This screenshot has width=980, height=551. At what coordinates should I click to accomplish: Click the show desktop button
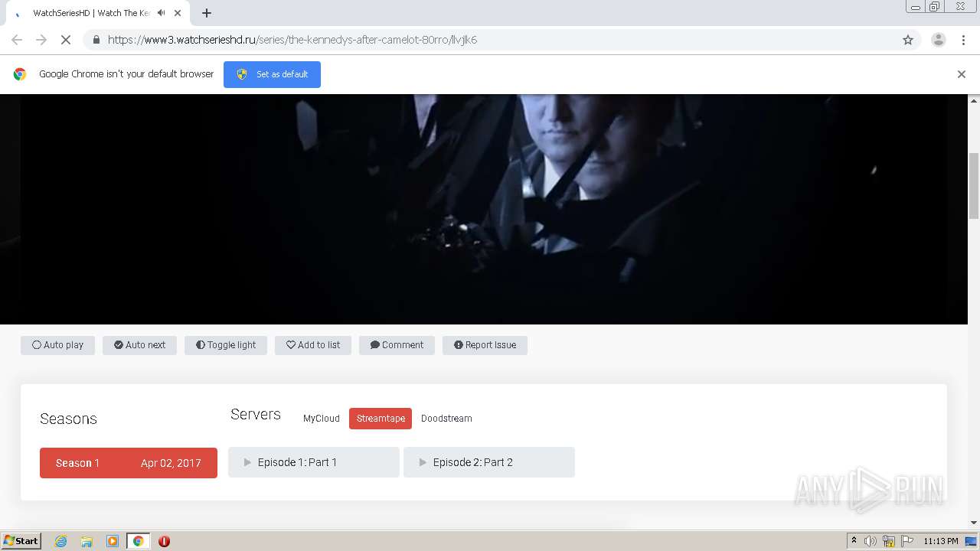[x=972, y=541]
